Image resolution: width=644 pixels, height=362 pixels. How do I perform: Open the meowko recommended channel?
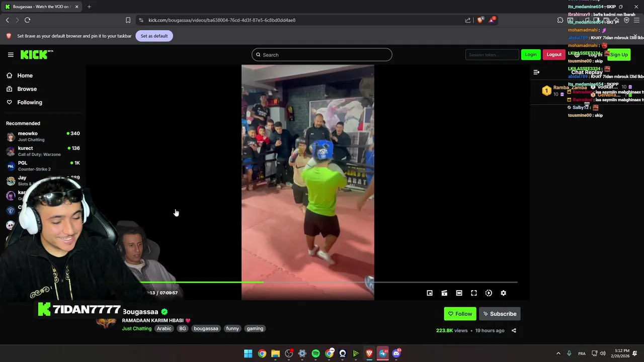click(x=43, y=136)
